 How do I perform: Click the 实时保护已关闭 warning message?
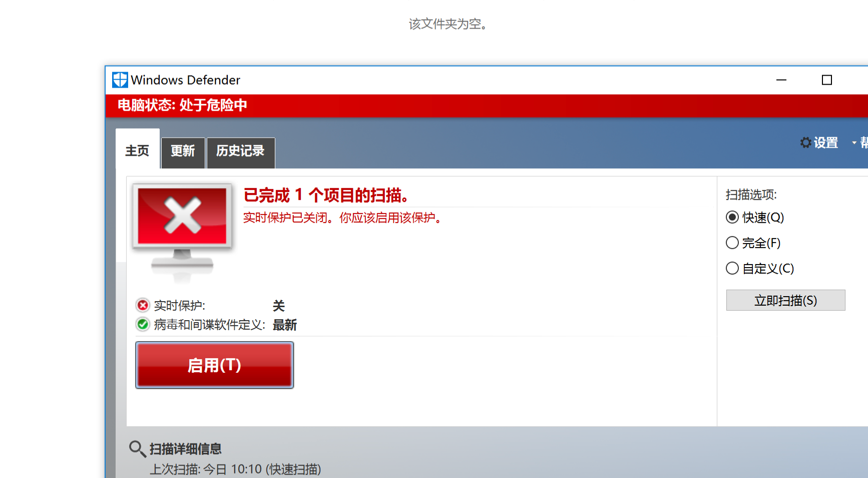pyautogui.click(x=342, y=218)
